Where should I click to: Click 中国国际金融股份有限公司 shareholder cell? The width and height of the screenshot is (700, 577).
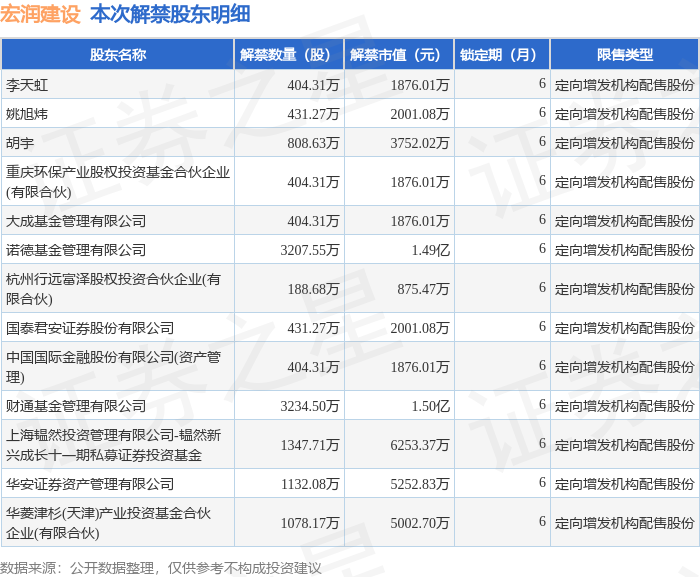click(x=118, y=367)
